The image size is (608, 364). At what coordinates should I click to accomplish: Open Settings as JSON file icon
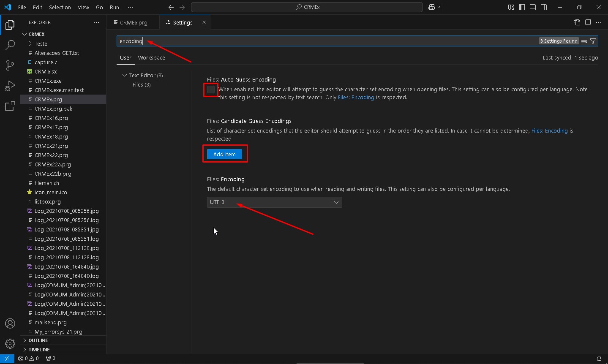(x=577, y=22)
